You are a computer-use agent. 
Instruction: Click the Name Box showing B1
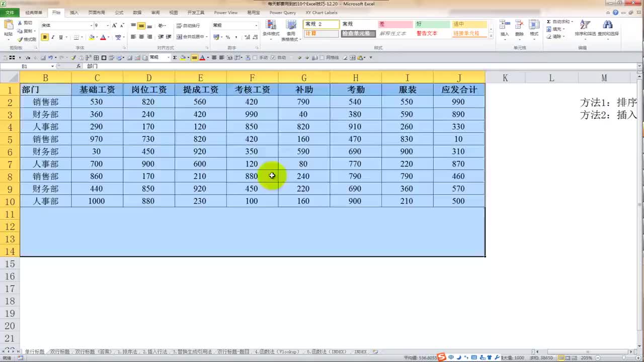[25, 66]
